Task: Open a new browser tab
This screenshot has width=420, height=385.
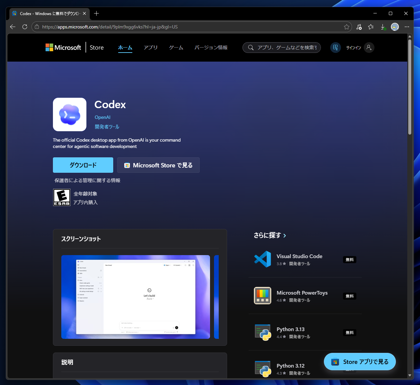Action: [x=96, y=13]
